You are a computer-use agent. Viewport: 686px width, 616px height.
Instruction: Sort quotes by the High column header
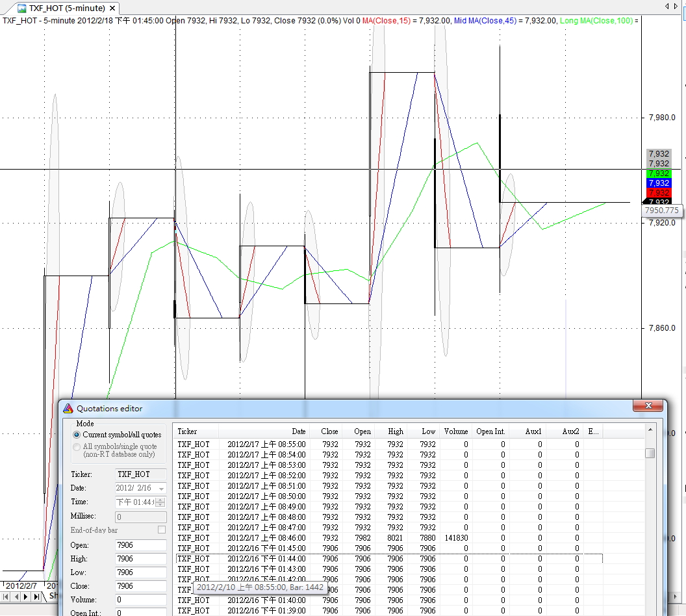pyautogui.click(x=392, y=431)
